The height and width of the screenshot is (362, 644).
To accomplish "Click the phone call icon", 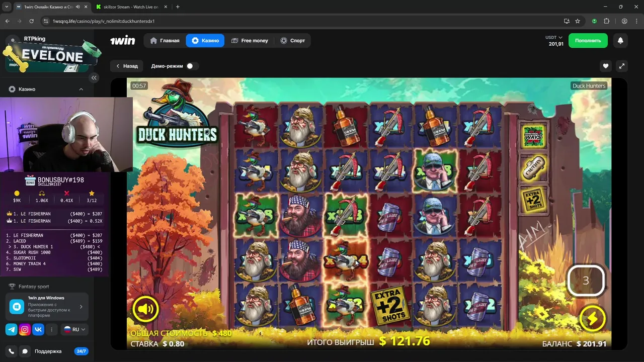I will [11, 351].
